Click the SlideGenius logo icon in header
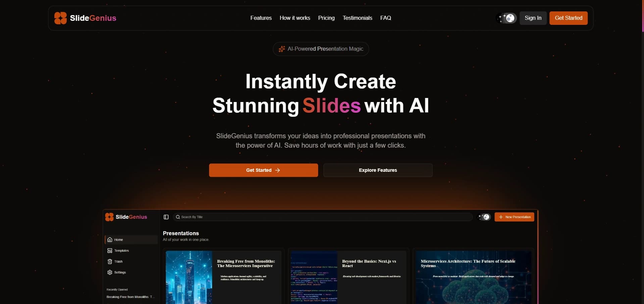Screen dimensions: 644x304 pos(60,18)
